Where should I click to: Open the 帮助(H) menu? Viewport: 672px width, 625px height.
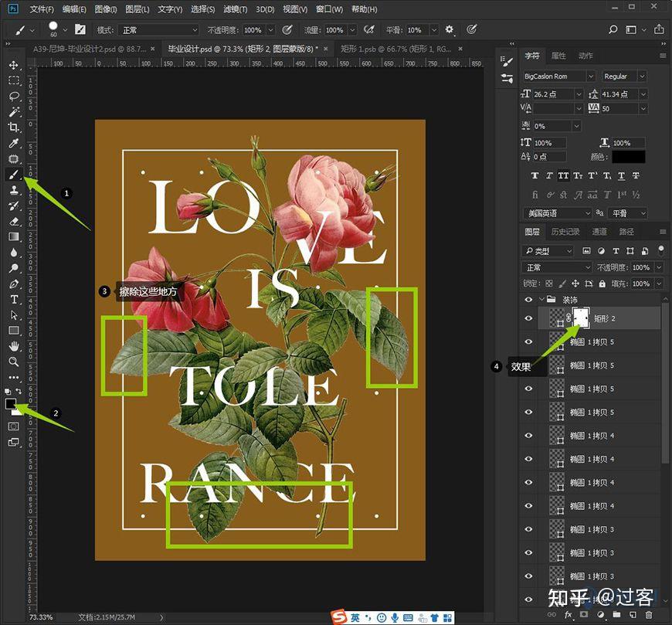[x=365, y=9]
